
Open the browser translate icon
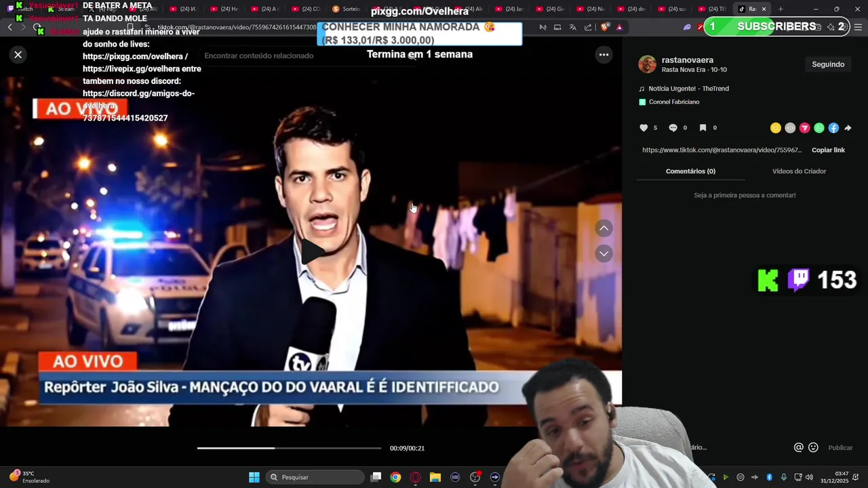572,27
